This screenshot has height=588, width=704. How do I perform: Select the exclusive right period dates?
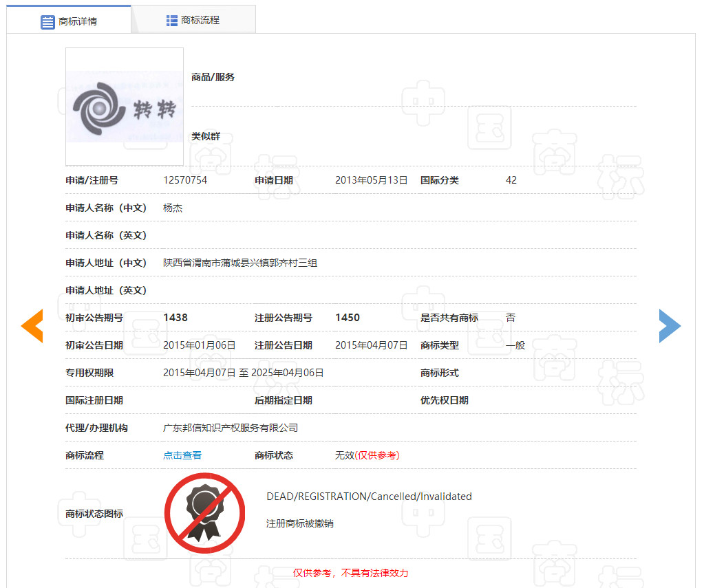(244, 373)
